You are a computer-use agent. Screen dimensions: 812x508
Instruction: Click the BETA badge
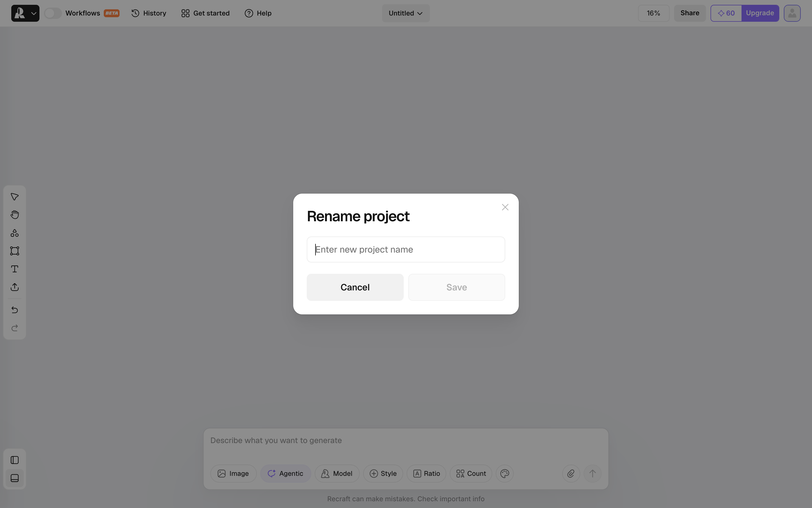[112, 13]
